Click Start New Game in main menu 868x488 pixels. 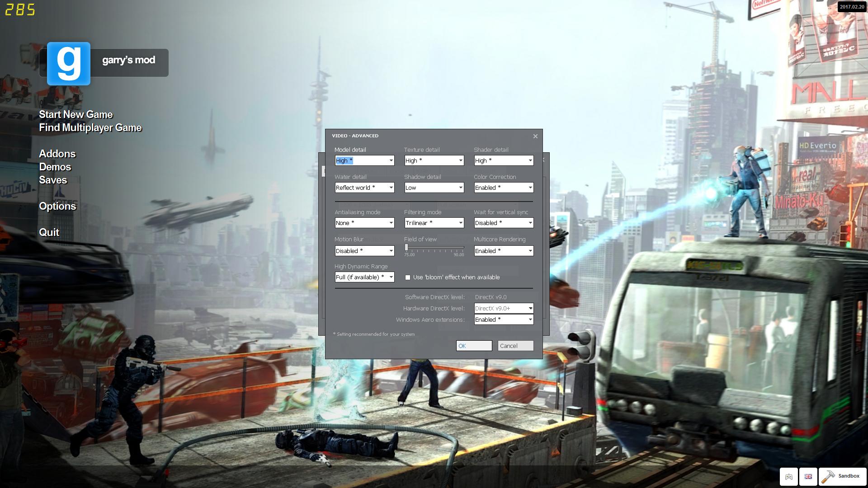pos(75,115)
